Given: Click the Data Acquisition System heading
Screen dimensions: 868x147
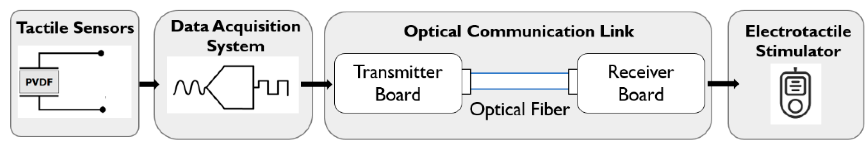Looking at the screenshot, I should [236, 36].
